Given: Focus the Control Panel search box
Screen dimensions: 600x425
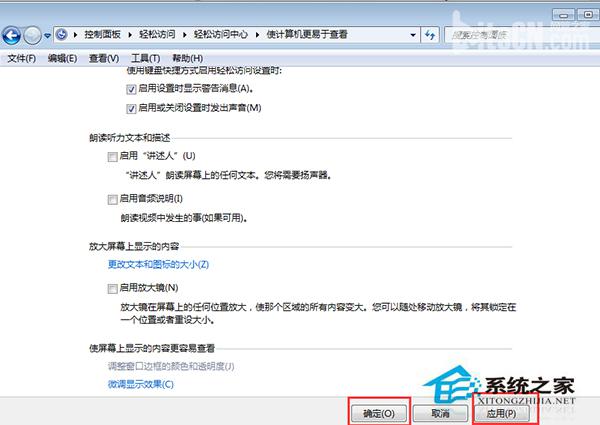Looking at the screenshot, I should tap(520, 35).
